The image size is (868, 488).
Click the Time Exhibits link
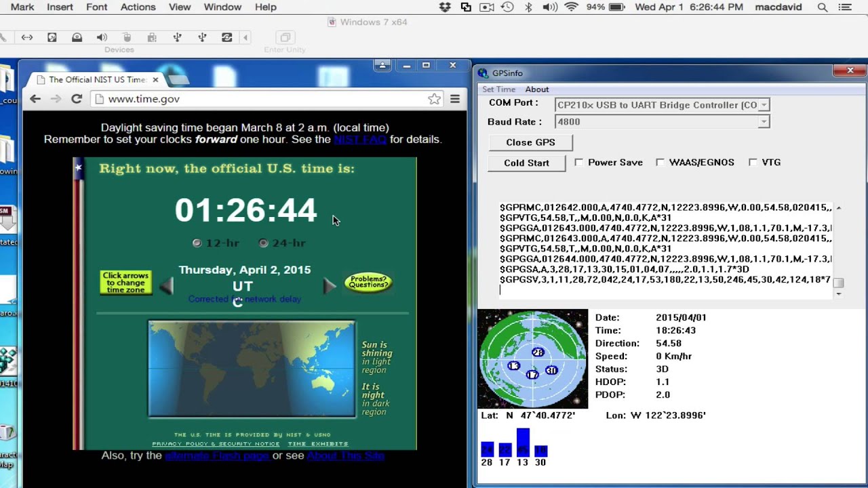(x=318, y=444)
